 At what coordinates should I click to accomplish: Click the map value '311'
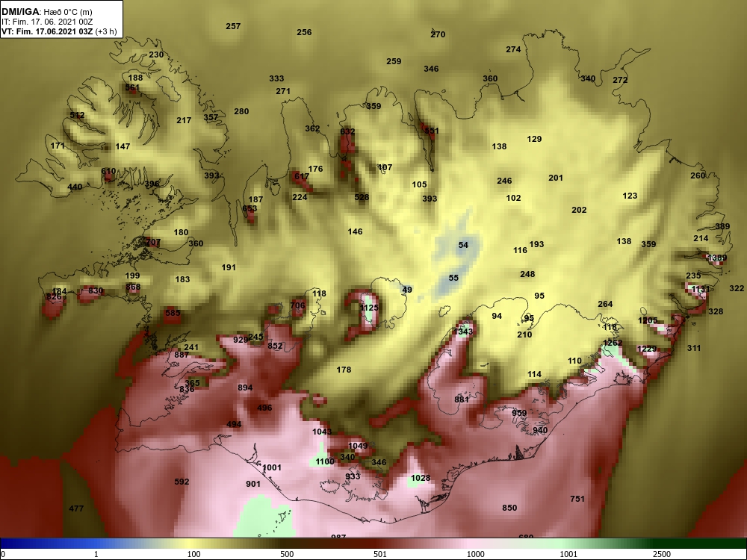click(x=694, y=349)
